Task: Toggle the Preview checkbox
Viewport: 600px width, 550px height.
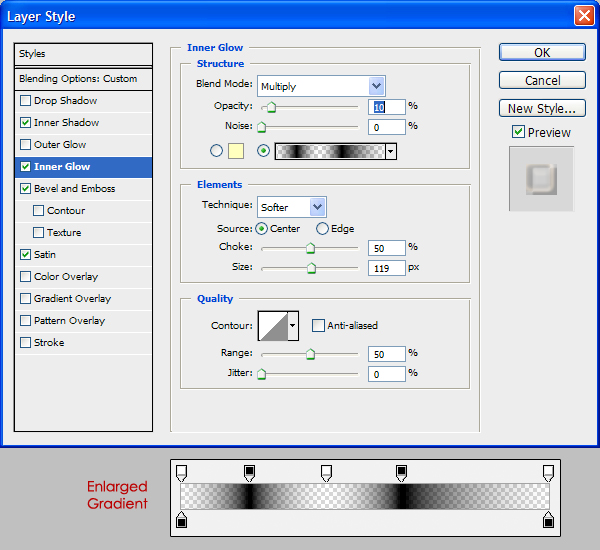Action: pos(518,132)
